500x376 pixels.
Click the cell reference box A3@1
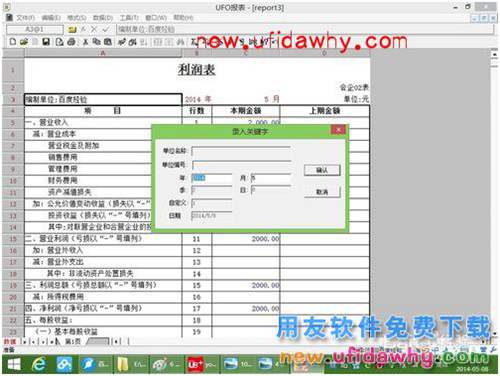click(x=35, y=30)
